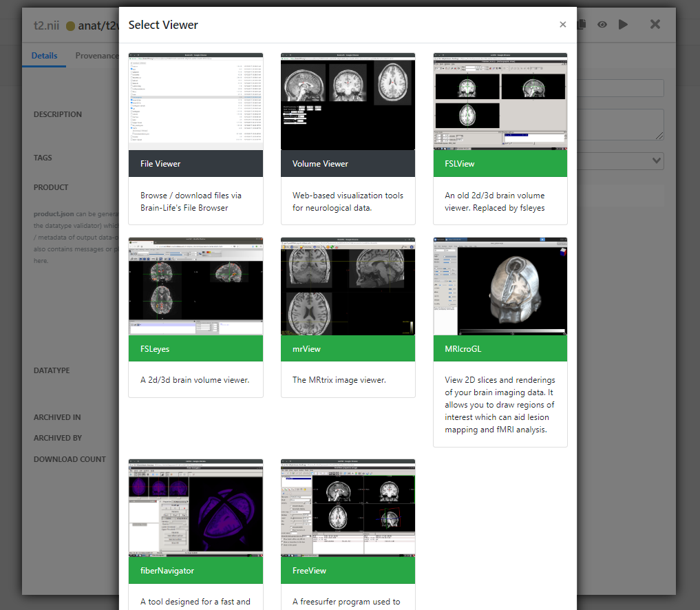The image size is (700, 610).
Task: Open the FSLView screenshot thumbnail
Action: pyautogui.click(x=500, y=101)
